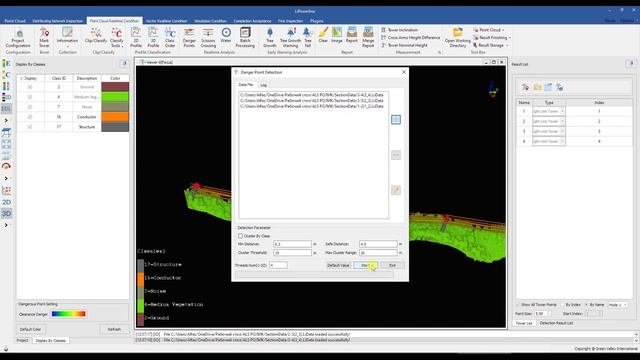The image size is (640, 360).
Task: Click the Default Color button
Action: (31, 329)
